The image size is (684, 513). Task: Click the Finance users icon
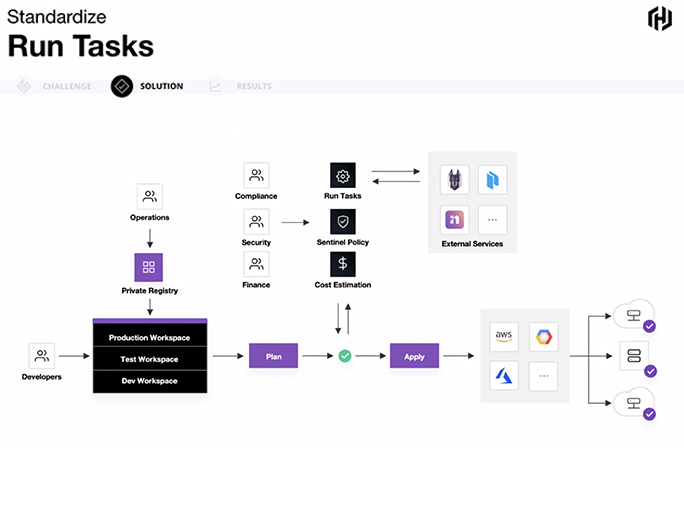256,264
